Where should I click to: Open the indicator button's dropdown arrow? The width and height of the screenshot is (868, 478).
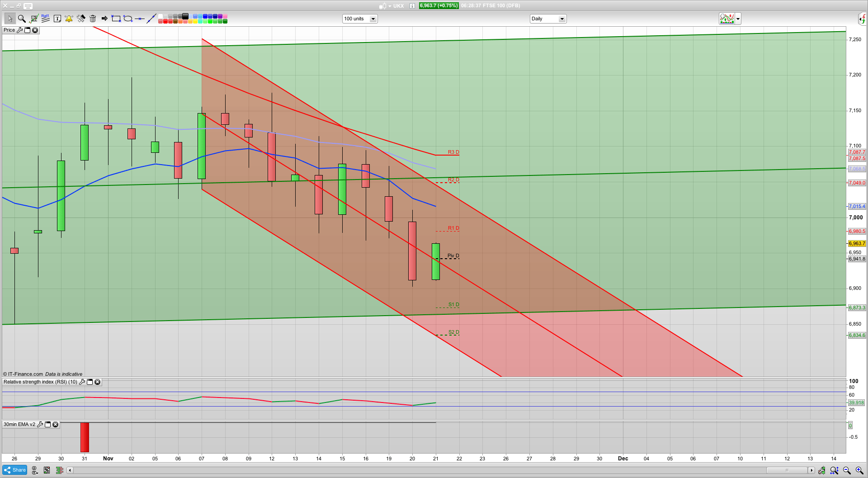tap(737, 19)
